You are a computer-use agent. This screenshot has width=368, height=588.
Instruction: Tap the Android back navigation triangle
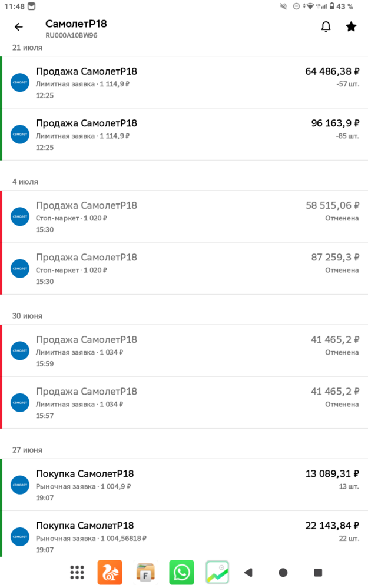pos(248,572)
